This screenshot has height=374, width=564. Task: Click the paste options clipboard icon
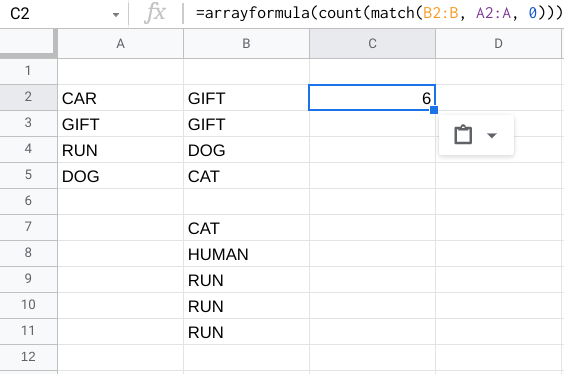pos(463,135)
